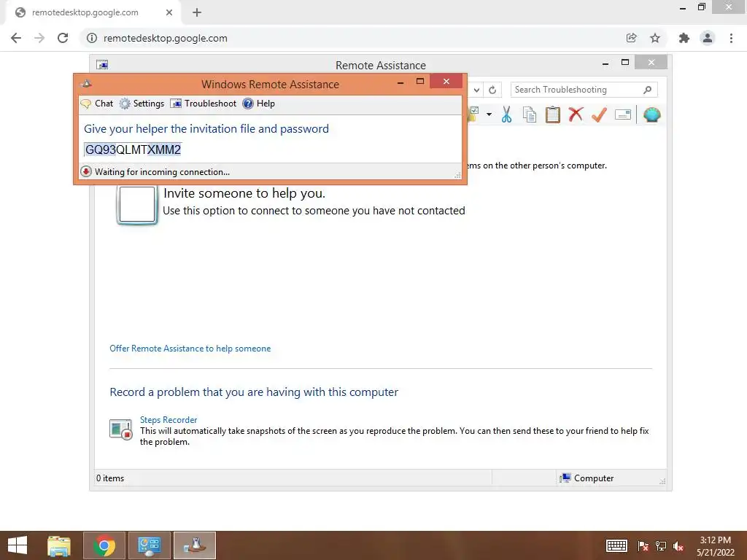The image size is (747, 560).
Task: Open the on-screen keyboard tray icon
Action: click(x=616, y=545)
